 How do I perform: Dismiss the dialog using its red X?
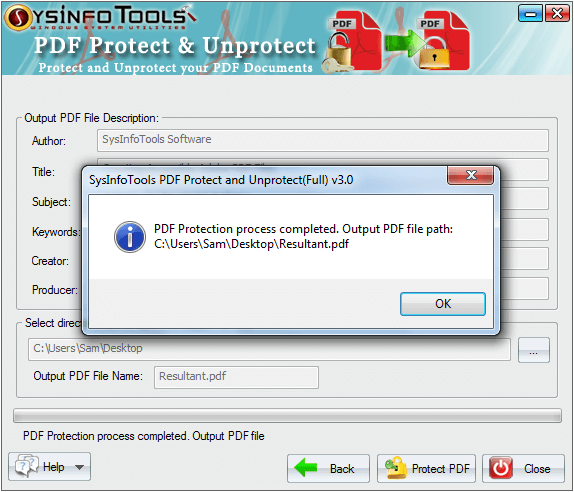pos(470,175)
